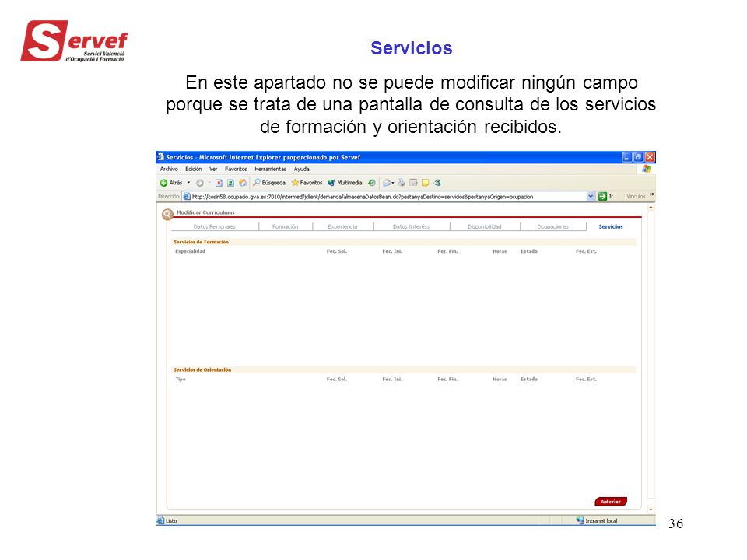Go back with the Atrás button
Screen dimensions: 747x560
(171, 183)
